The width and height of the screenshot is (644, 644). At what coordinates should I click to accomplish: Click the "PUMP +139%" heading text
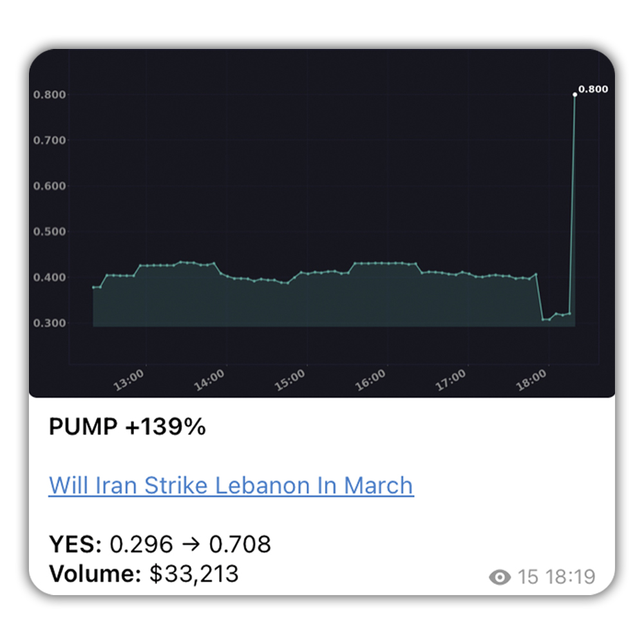(x=127, y=427)
